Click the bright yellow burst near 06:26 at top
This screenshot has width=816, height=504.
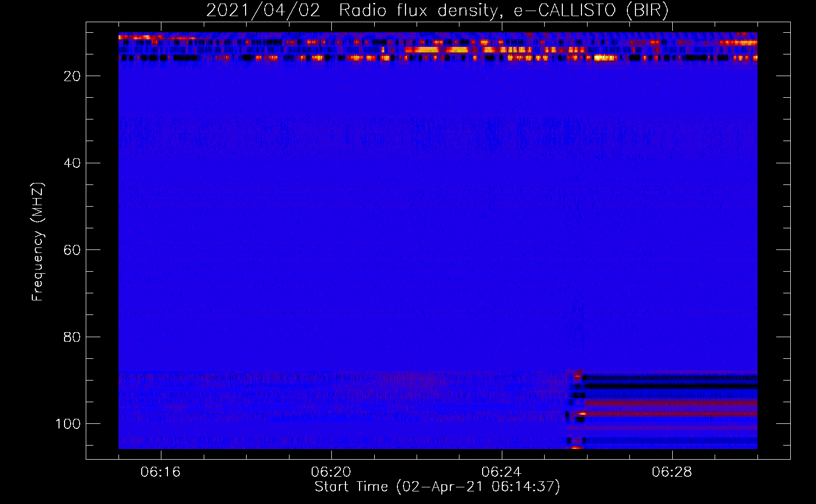click(605, 58)
